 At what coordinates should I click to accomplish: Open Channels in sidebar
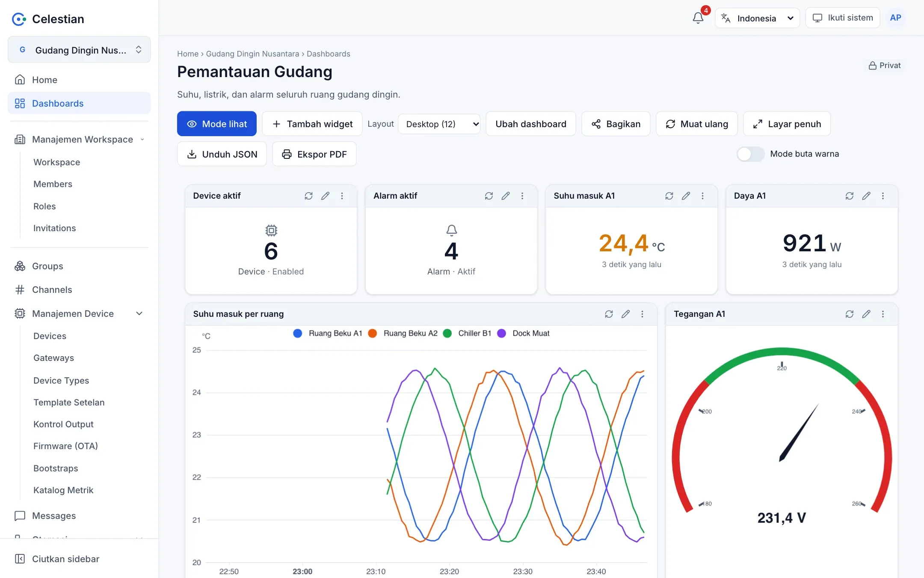tap(79, 289)
